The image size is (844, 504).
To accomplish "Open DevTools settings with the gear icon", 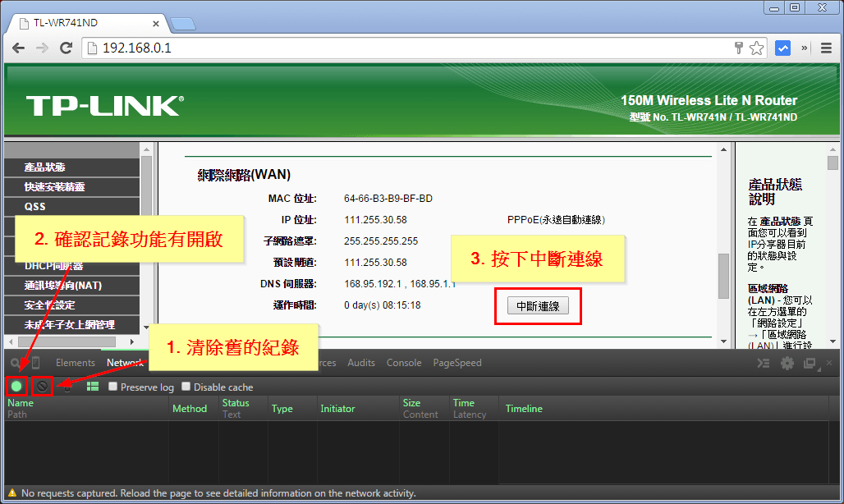I will click(787, 363).
